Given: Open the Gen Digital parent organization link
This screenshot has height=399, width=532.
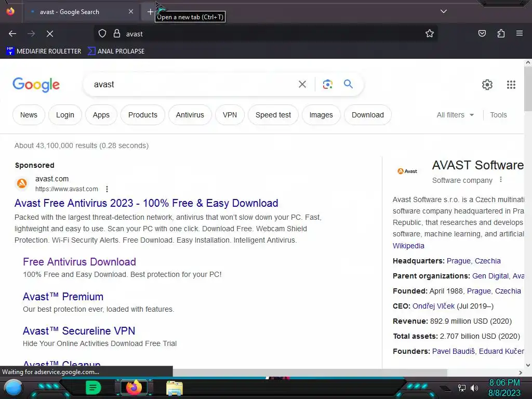Looking at the screenshot, I should pos(490,276).
